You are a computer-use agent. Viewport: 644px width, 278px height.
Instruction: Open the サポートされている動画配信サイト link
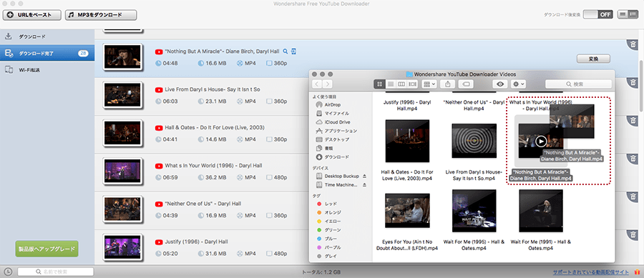click(591, 272)
